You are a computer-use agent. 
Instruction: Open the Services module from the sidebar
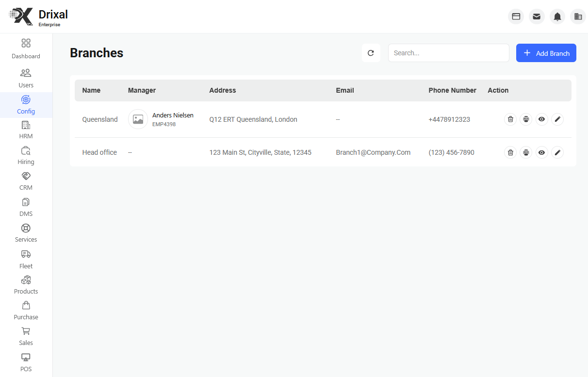26,232
